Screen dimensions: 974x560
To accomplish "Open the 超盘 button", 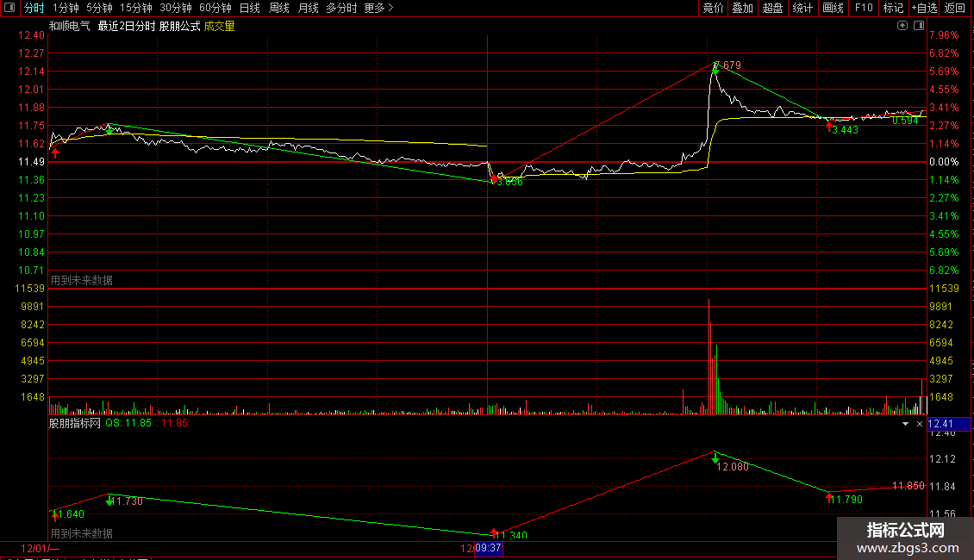I will (x=773, y=8).
